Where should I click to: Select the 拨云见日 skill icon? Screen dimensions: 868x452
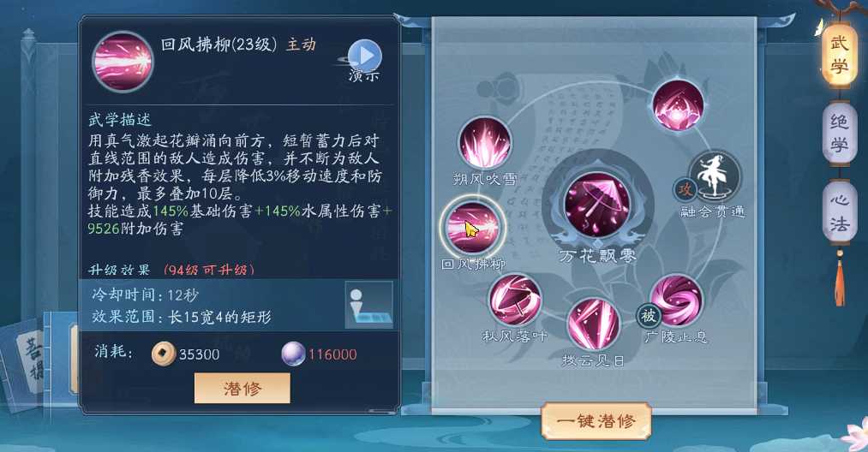593,324
